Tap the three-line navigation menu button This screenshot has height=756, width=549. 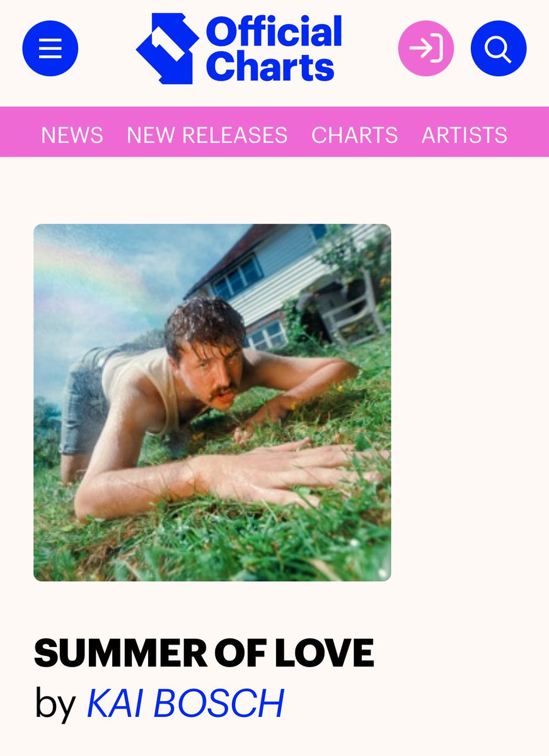point(50,49)
